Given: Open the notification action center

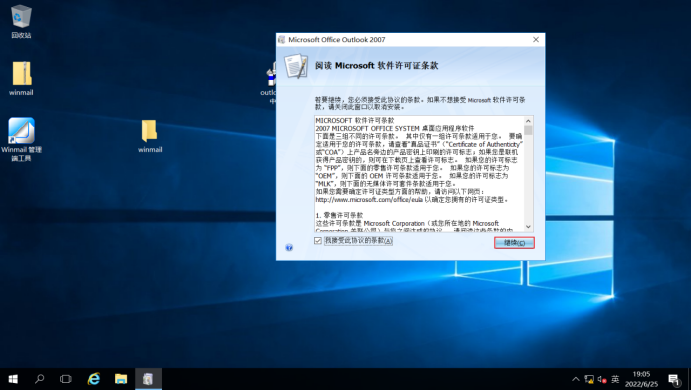Looking at the screenshot, I should click(x=674, y=379).
